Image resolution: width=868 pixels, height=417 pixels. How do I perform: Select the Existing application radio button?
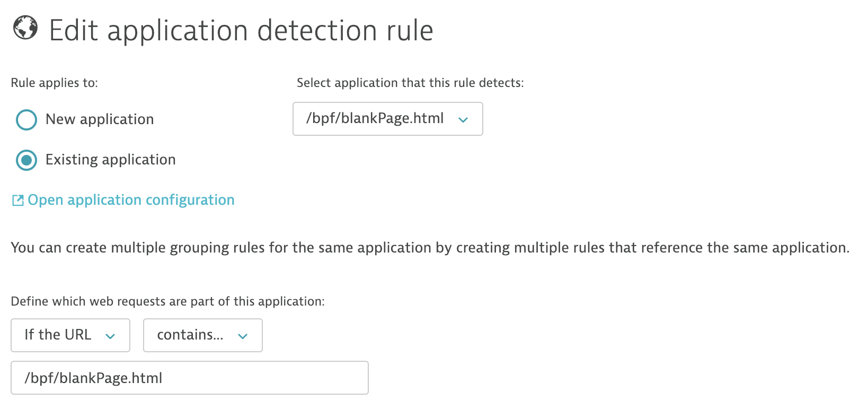26,160
